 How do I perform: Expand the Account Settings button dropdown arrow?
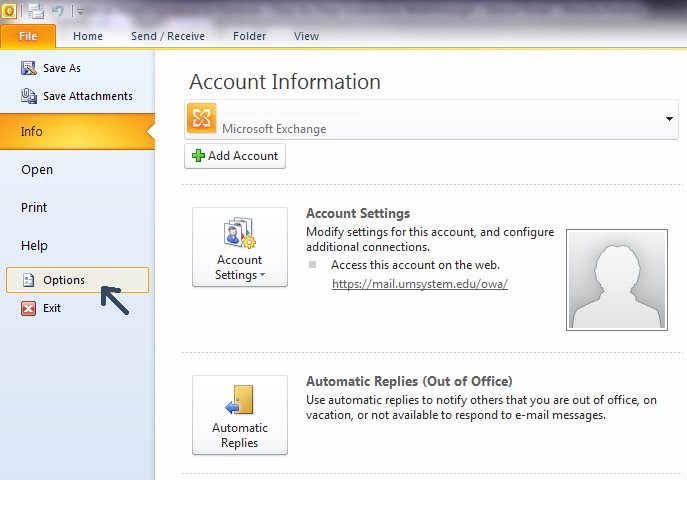coord(262,275)
